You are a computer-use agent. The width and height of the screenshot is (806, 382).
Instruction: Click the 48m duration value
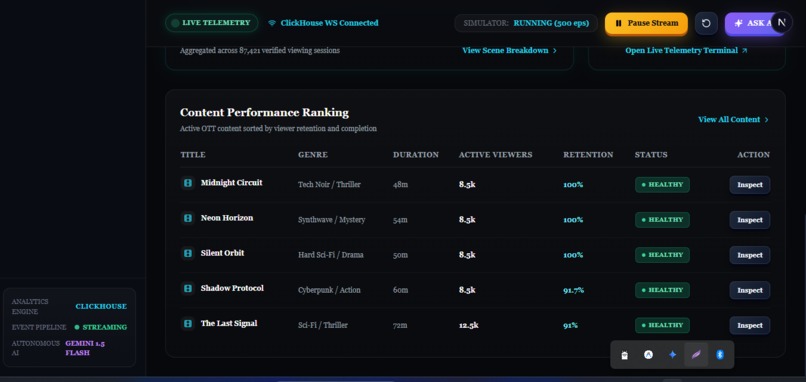pos(400,185)
